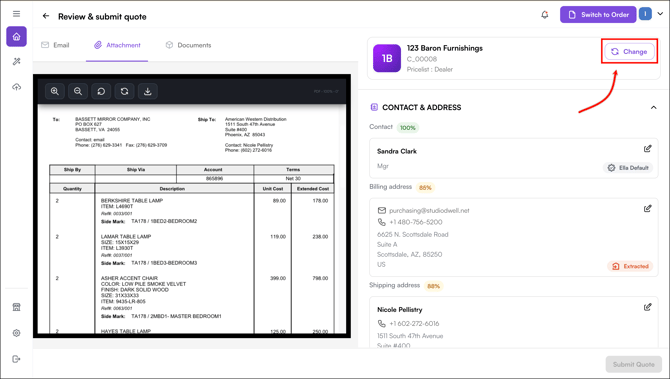Screen dimensions: 670x379
Task: Zoom in on the PDF attachment
Action: tap(55, 91)
